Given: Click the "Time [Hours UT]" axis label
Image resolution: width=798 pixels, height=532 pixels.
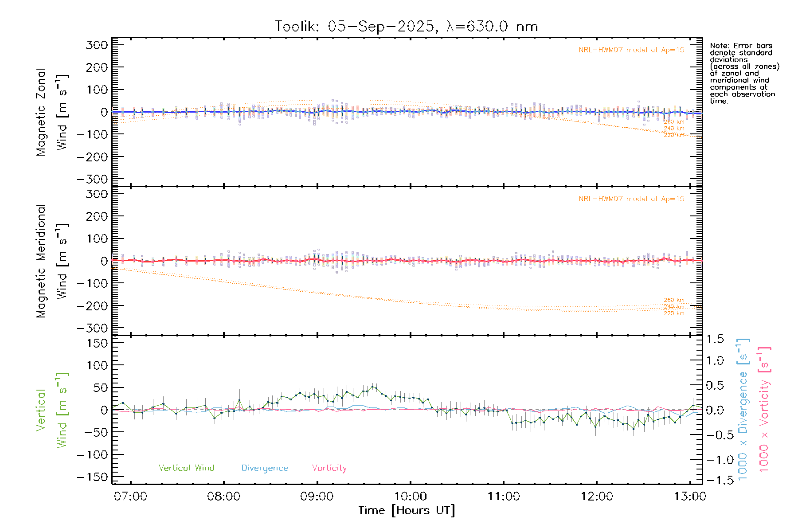Looking at the screenshot, I should point(406,510).
